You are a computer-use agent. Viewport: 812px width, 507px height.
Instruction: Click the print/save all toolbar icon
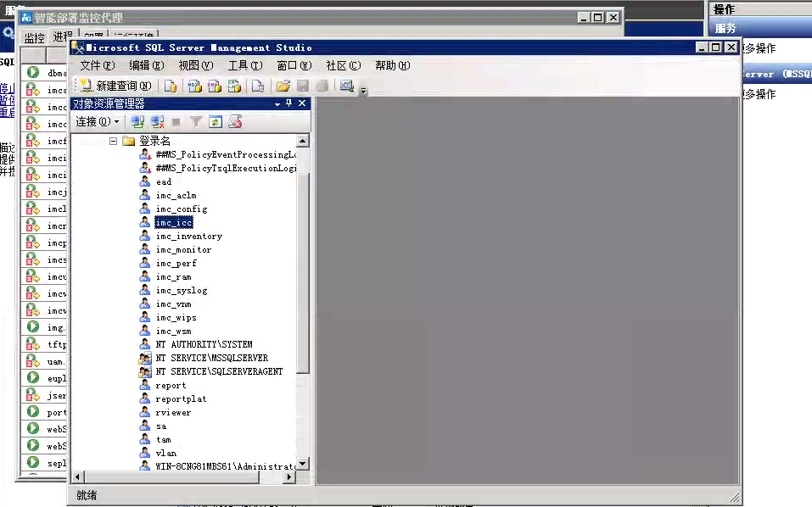322,86
